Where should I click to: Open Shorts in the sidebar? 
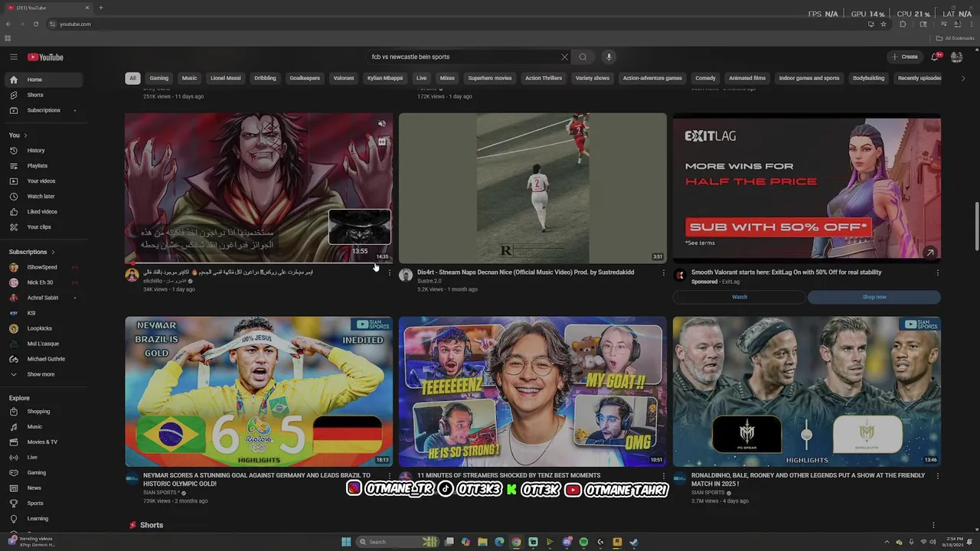(44, 95)
